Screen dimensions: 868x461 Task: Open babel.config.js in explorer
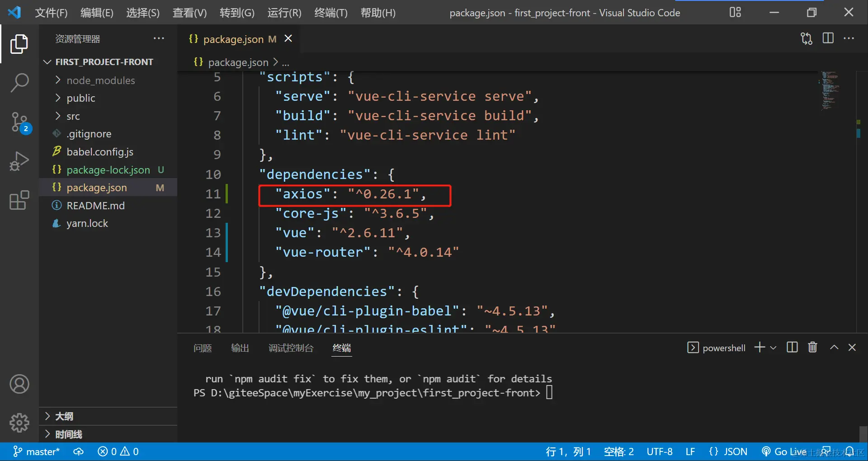click(x=108, y=152)
